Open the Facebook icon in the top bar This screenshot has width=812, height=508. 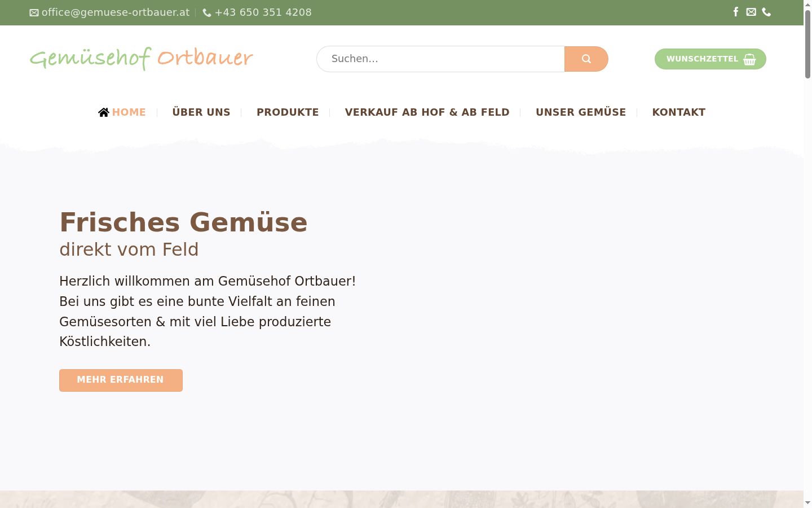[x=736, y=12]
